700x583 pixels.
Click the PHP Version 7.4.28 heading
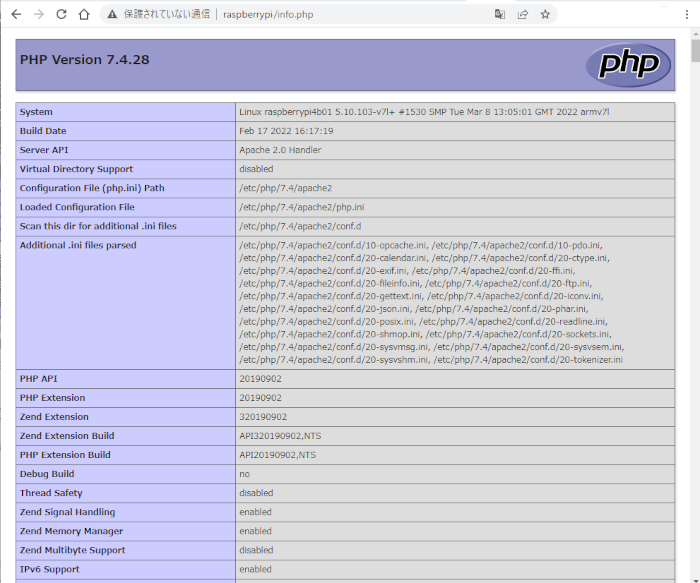pyautogui.click(x=84, y=59)
